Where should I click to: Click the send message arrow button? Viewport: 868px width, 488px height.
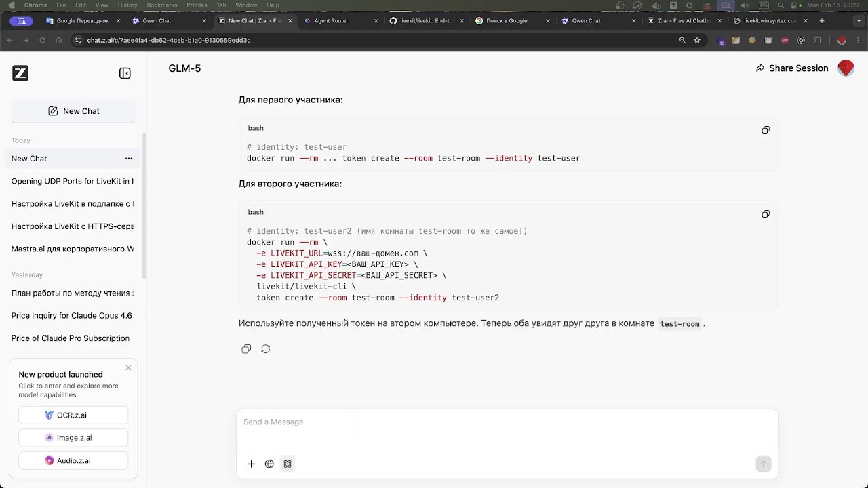coord(763,464)
